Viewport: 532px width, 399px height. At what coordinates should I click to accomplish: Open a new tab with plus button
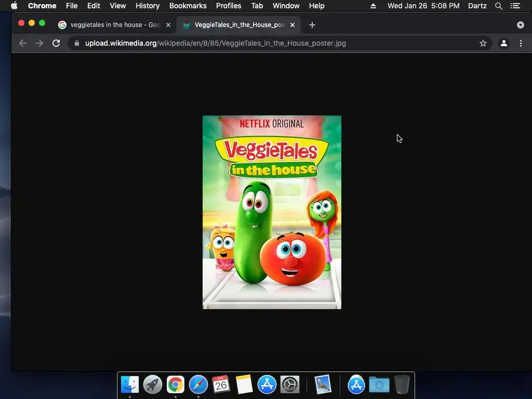(x=312, y=25)
